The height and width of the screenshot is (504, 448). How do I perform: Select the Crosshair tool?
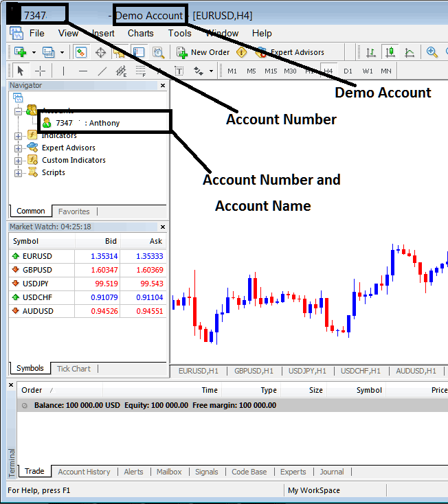[x=41, y=71]
